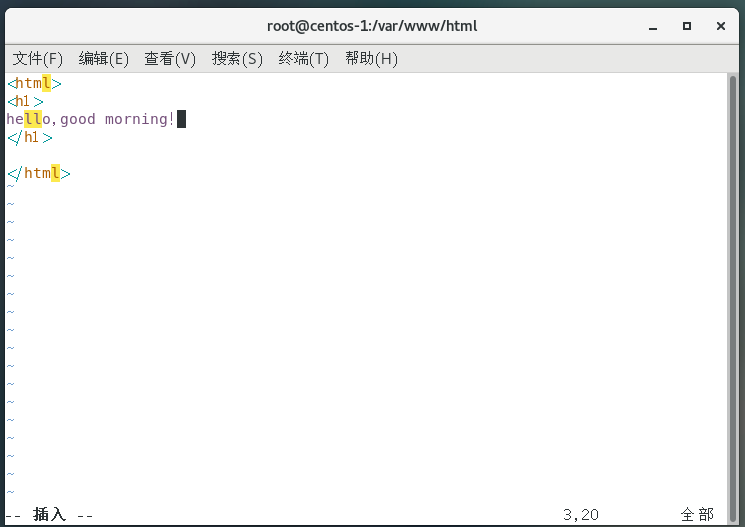Image resolution: width=745 pixels, height=527 pixels.
Task: Click the window title root@centos-1:/var/www/html
Action: point(372,26)
